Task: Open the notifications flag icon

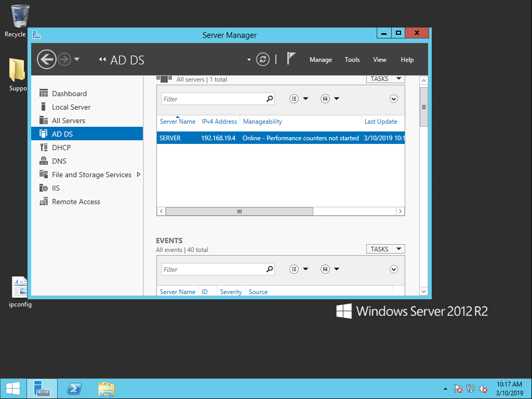Action: point(291,58)
